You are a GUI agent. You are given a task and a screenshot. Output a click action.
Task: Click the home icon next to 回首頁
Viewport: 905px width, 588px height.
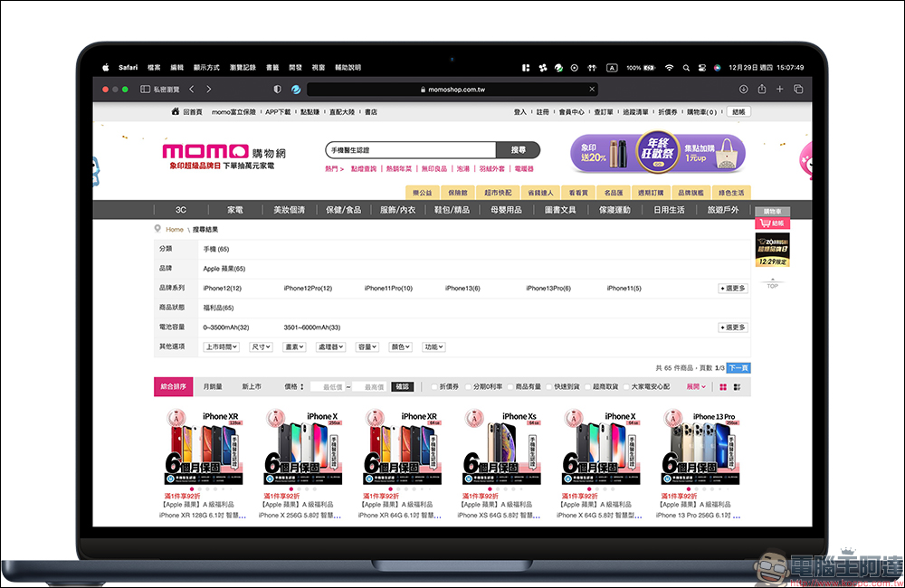[x=176, y=111]
